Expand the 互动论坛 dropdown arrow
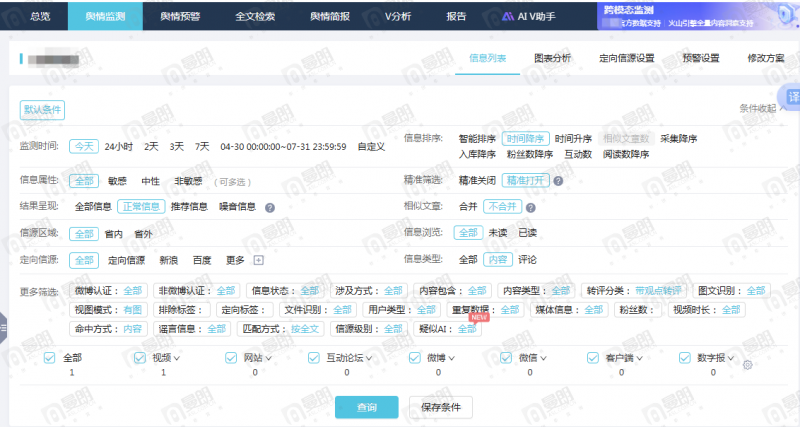Viewport: 800px width, 427px height. tap(369, 359)
